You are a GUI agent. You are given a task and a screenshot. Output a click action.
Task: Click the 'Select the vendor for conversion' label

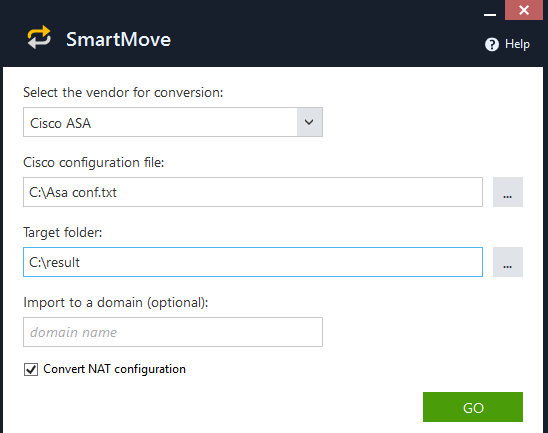coord(123,93)
